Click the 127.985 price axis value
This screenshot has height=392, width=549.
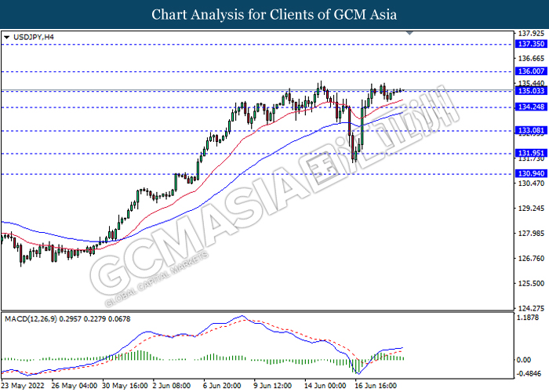pos(531,234)
